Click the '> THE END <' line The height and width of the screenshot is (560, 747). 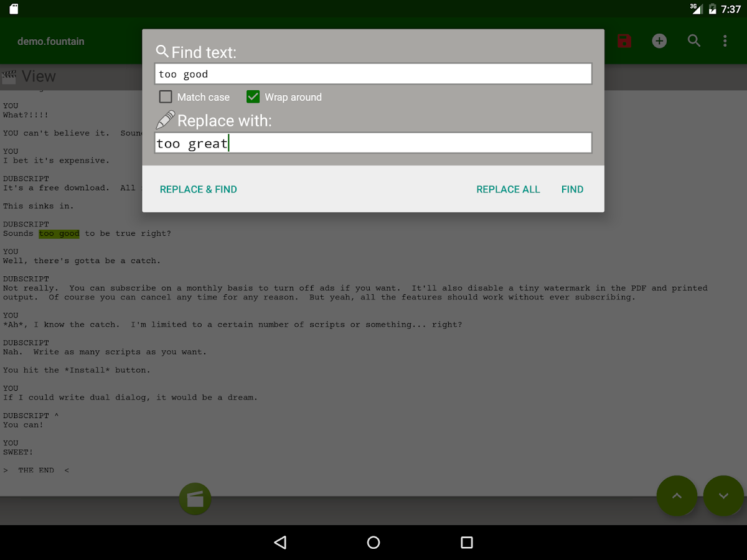coord(36,470)
